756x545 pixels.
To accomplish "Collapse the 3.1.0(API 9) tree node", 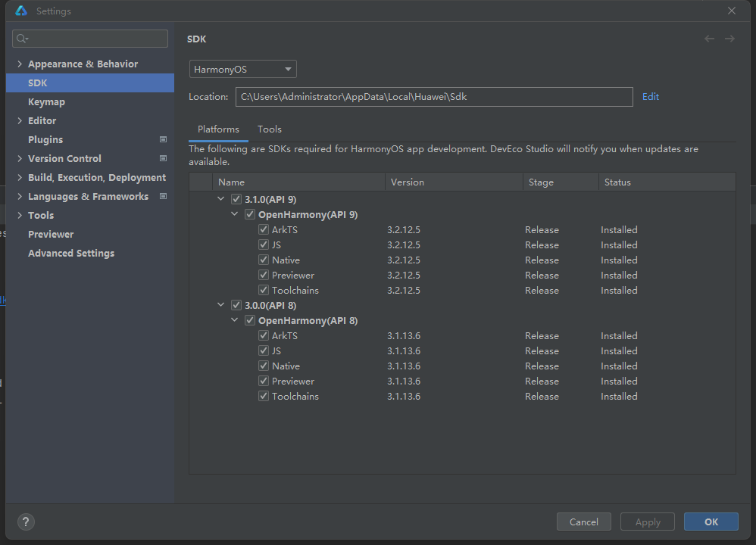I will click(x=221, y=198).
